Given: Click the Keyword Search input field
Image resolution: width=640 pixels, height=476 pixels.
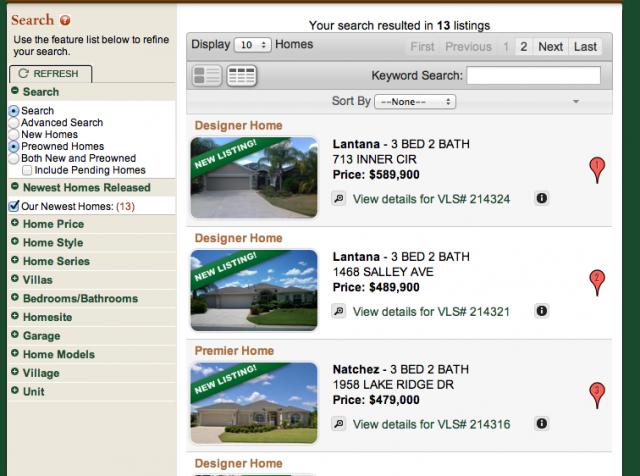Looking at the screenshot, I should (533, 76).
